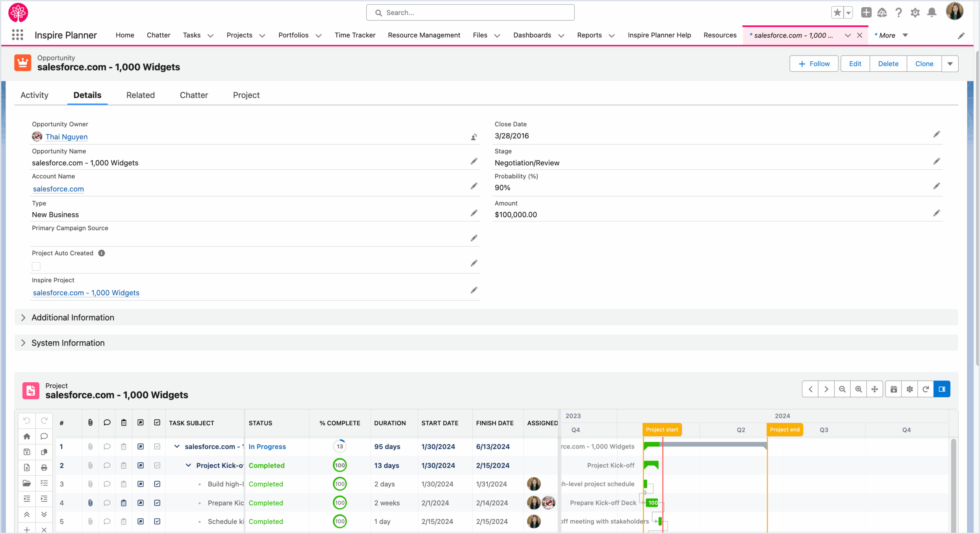Viewport: 980px width, 534px height.
Task: Click inside the global Search field
Action: coord(470,12)
